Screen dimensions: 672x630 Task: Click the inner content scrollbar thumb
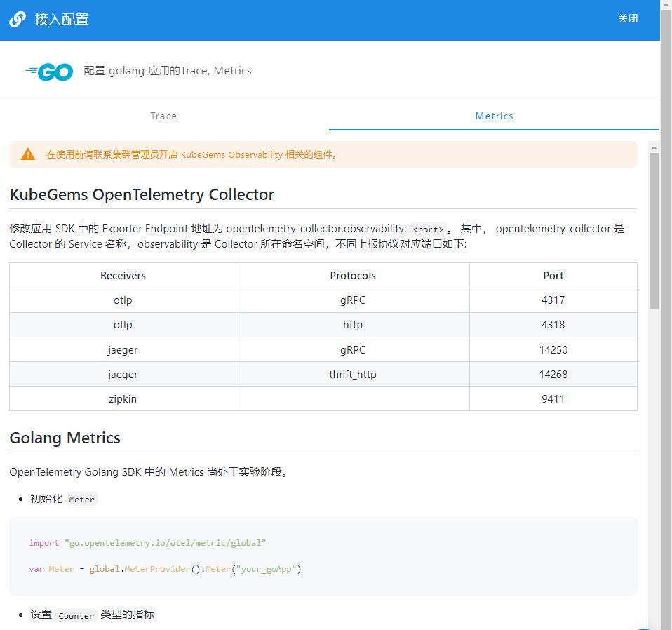click(x=654, y=231)
